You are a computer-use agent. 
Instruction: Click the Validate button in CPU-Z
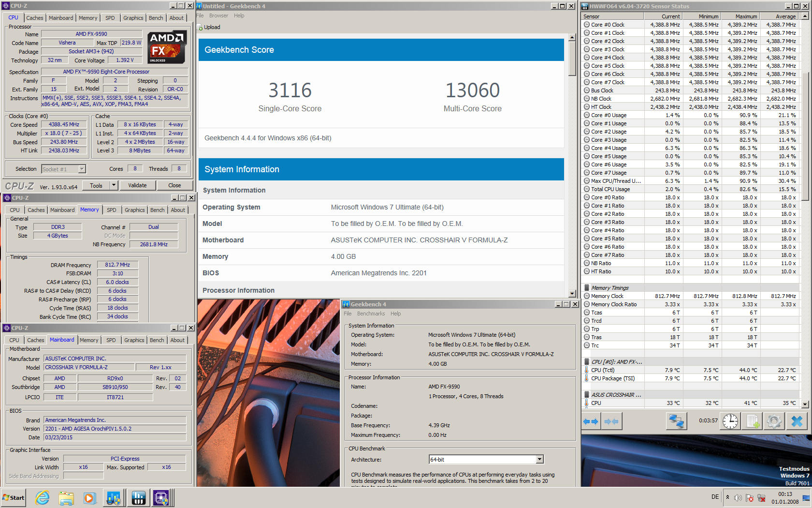coord(137,185)
